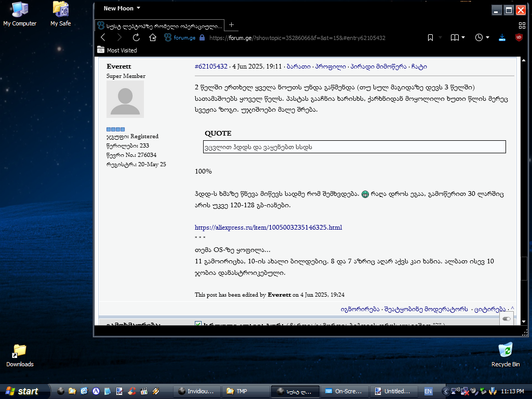Expand the bookmark button dropdown arrow
The height and width of the screenshot is (399, 532).
click(440, 37)
